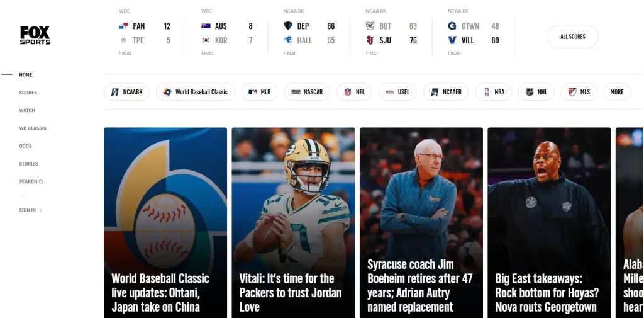Select the NHL league pill

(536, 92)
